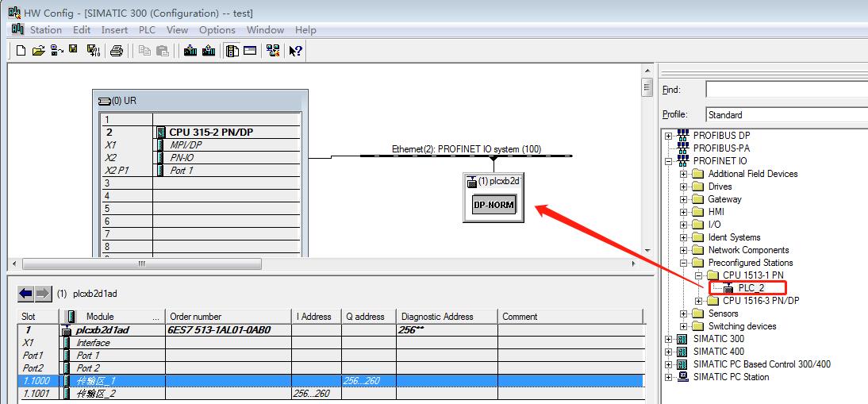Viewport: 868px width, 404px height.
Task: Select the Sensors tree item
Action: pos(723,314)
